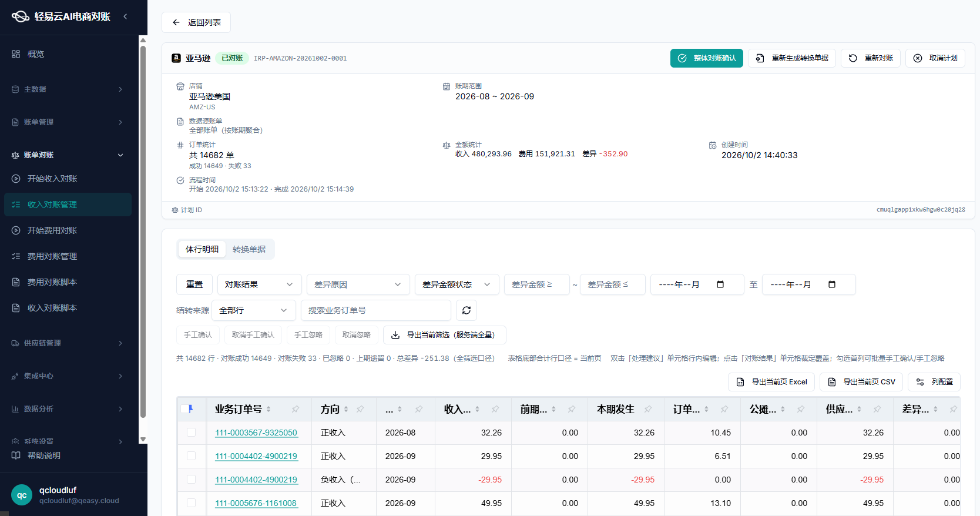
Task: Open 费用对账管理 in the sidebar
Action: [68, 256]
